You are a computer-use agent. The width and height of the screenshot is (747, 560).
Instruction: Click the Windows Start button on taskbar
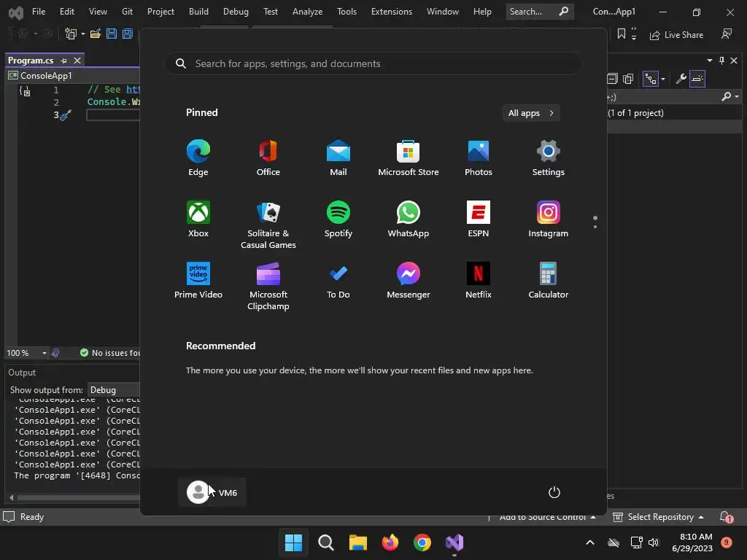[293, 542]
